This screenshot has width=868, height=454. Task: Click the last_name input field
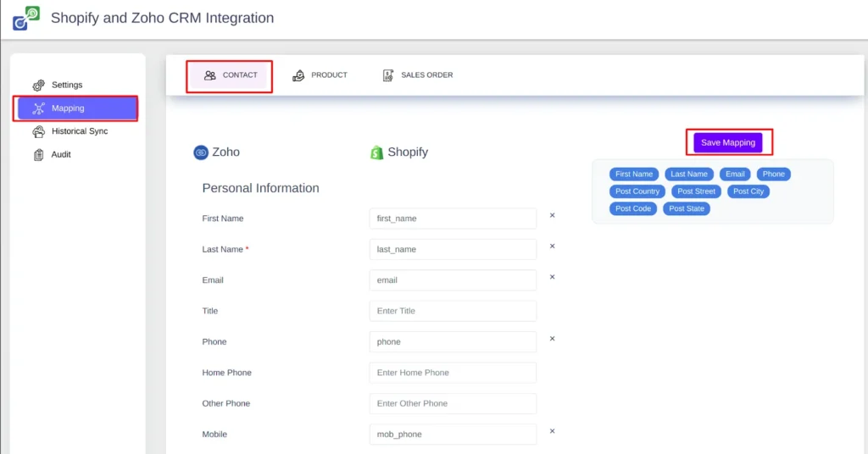(x=453, y=249)
